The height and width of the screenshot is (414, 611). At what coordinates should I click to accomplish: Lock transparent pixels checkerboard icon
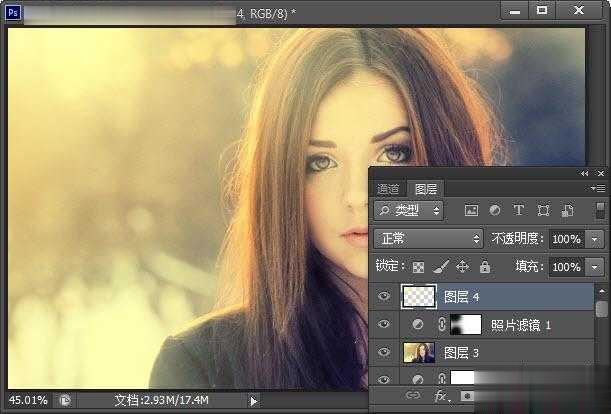418,267
